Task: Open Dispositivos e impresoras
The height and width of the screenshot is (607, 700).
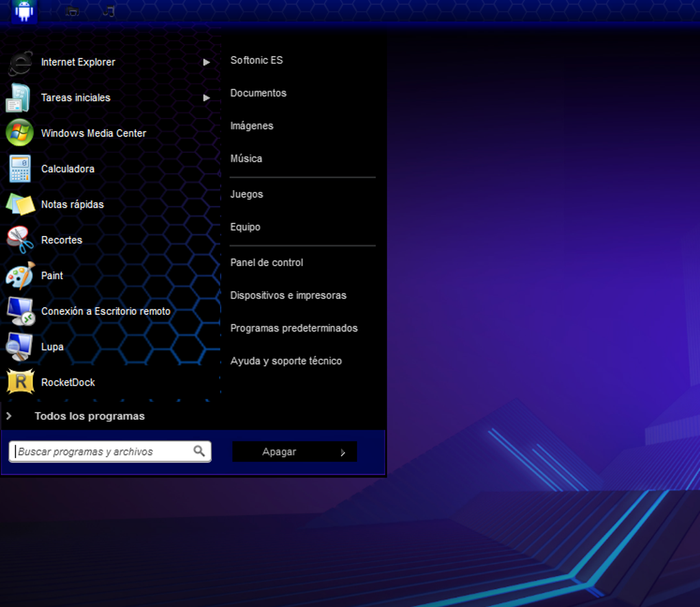Action: pyautogui.click(x=288, y=296)
